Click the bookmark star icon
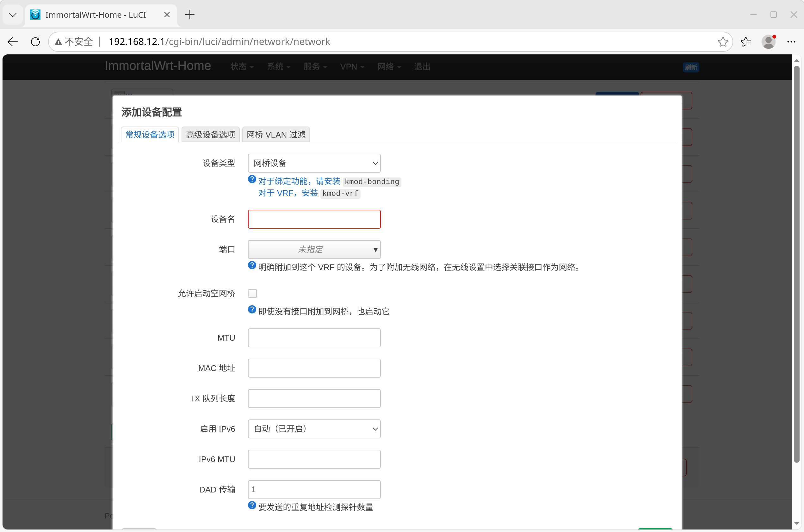This screenshot has height=532, width=804. click(x=723, y=42)
